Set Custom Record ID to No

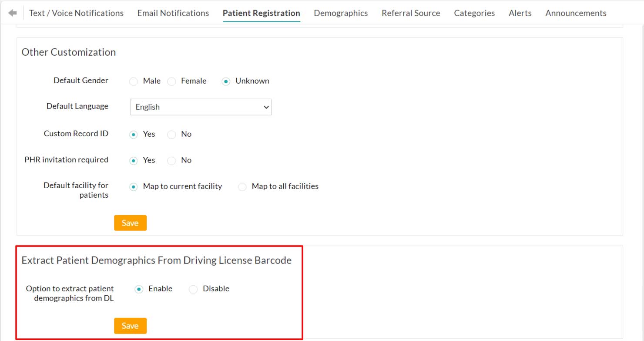[171, 135]
